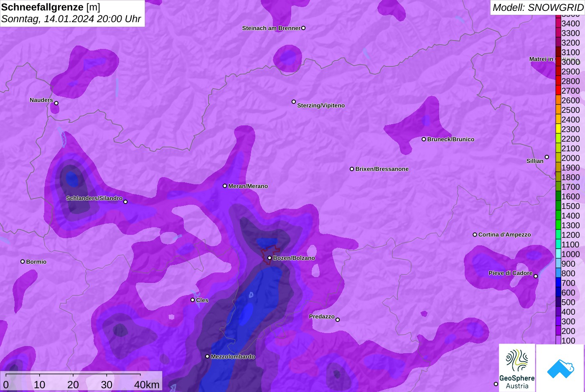
Task: Click the 3200 magenta legend swatch
Action: pyautogui.click(x=558, y=43)
